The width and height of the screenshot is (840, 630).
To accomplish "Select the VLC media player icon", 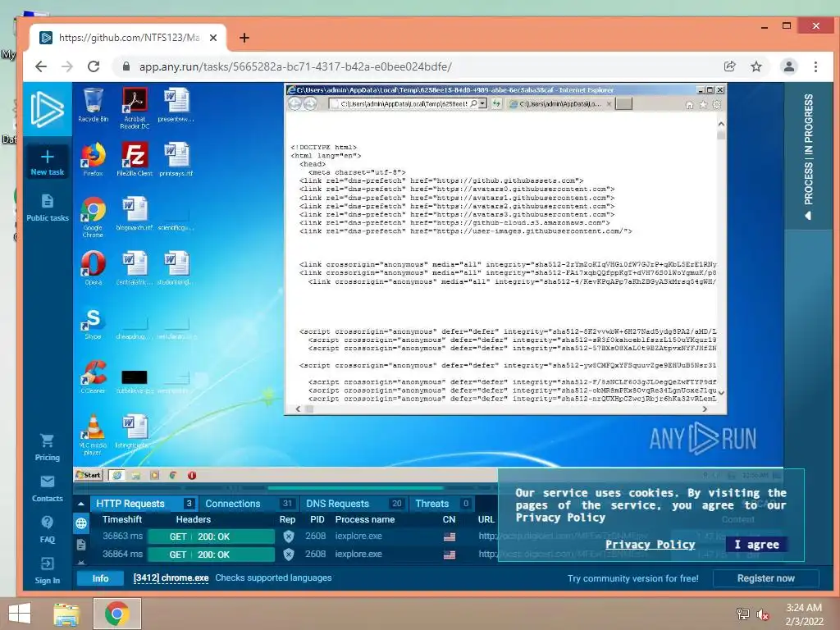I will click(x=94, y=435).
